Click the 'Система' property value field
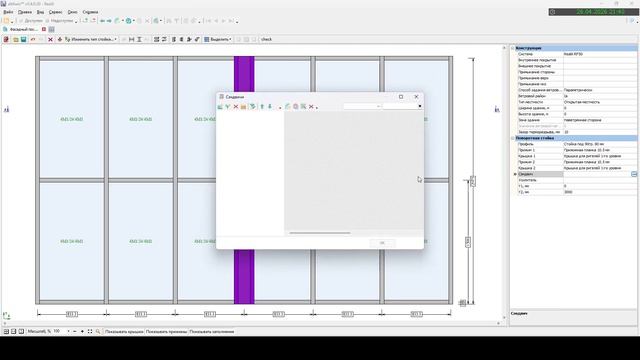 [600, 54]
